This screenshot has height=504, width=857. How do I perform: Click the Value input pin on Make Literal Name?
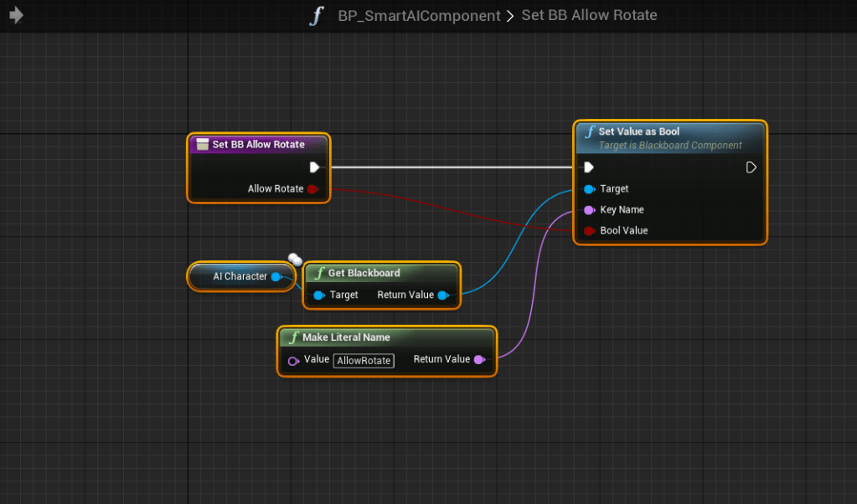pyautogui.click(x=293, y=360)
